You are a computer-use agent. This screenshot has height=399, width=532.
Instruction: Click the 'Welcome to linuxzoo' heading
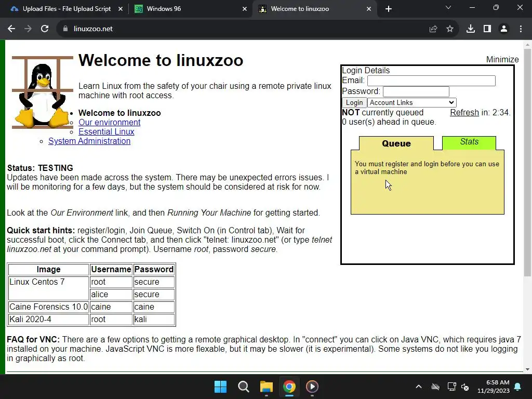(x=161, y=60)
